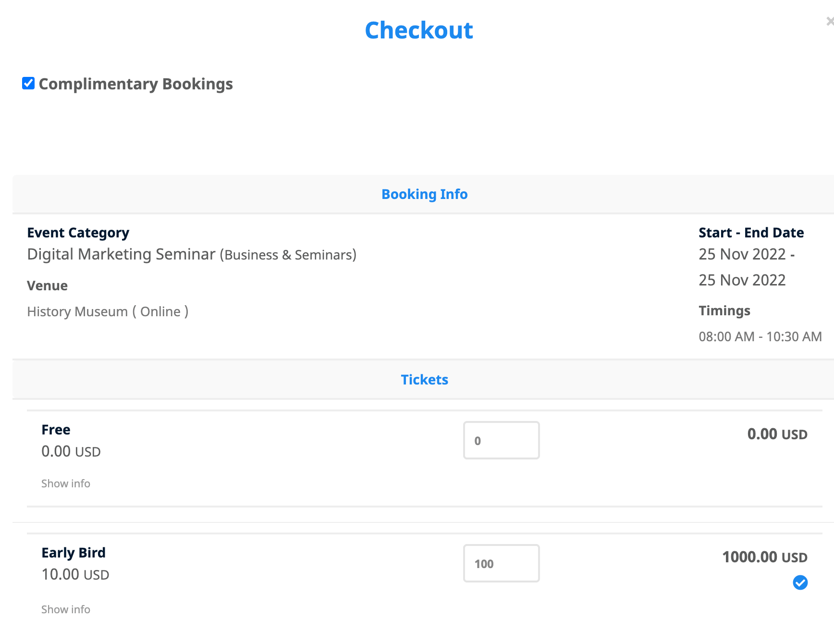Click the Free ticket name
Screen dimensions: 834x644
(55, 429)
